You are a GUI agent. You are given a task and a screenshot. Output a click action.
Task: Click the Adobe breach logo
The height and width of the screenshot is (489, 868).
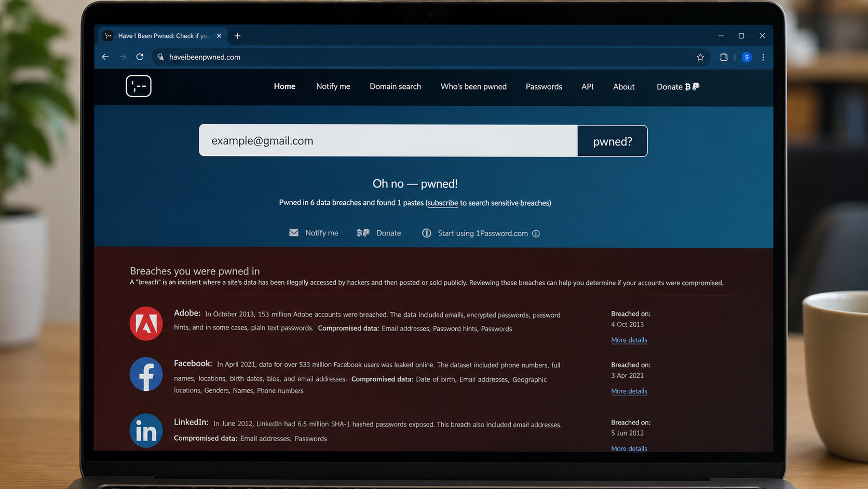tap(146, 323)
